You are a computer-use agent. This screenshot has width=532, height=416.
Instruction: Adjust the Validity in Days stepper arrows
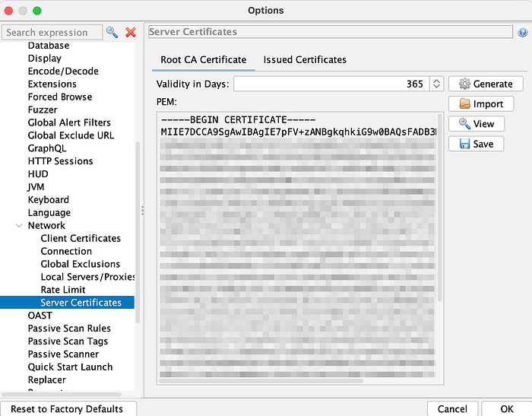[x=437, y=84]
